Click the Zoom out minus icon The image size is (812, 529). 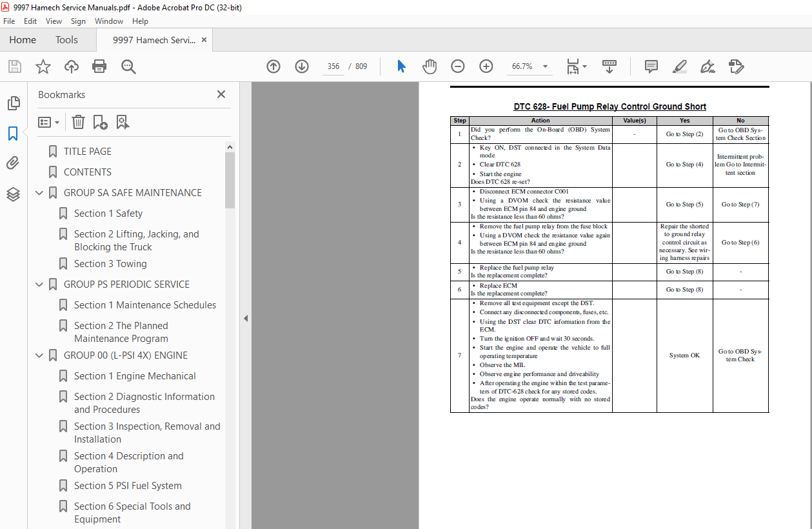[457, 66]
